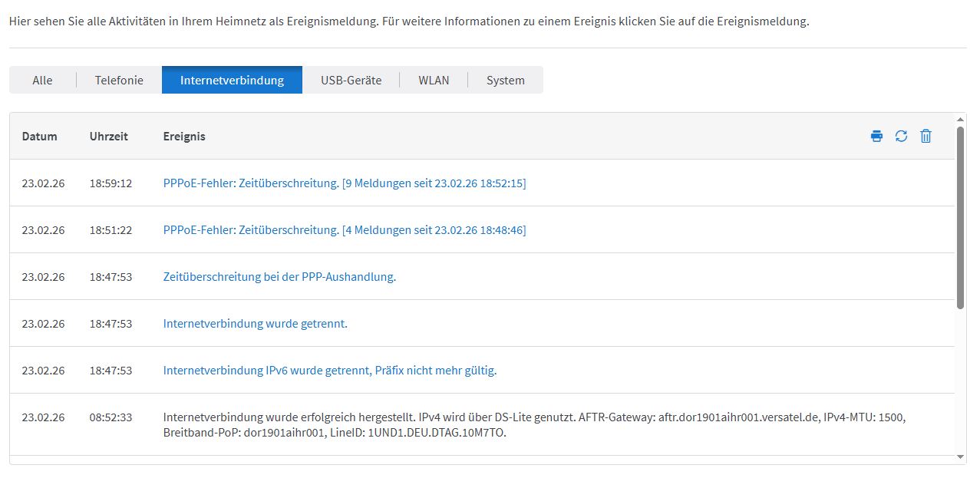The width and height of the screenshot is (980, 478).
Task: Click the event list scrollbar thumb
Action: [x=960, y=217]
